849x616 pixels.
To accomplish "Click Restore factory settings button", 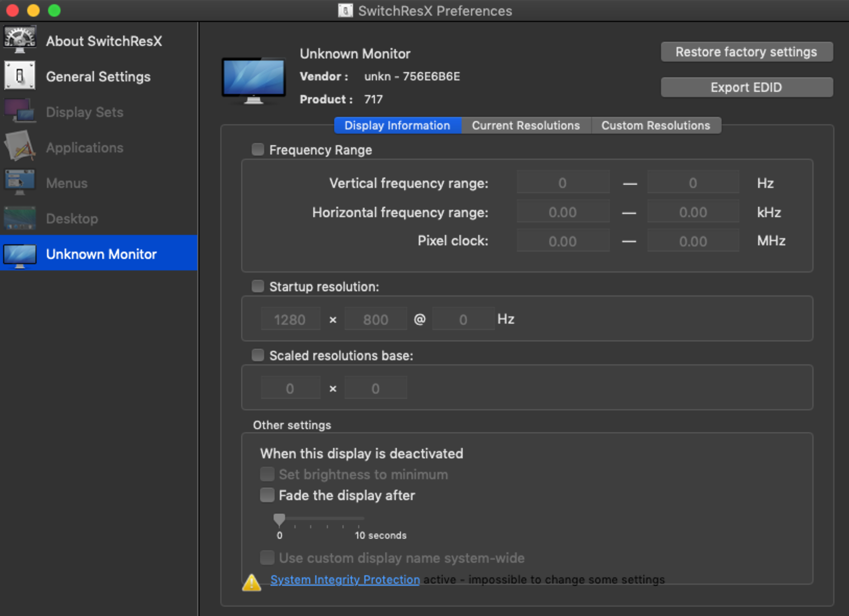I will (747, 52).
